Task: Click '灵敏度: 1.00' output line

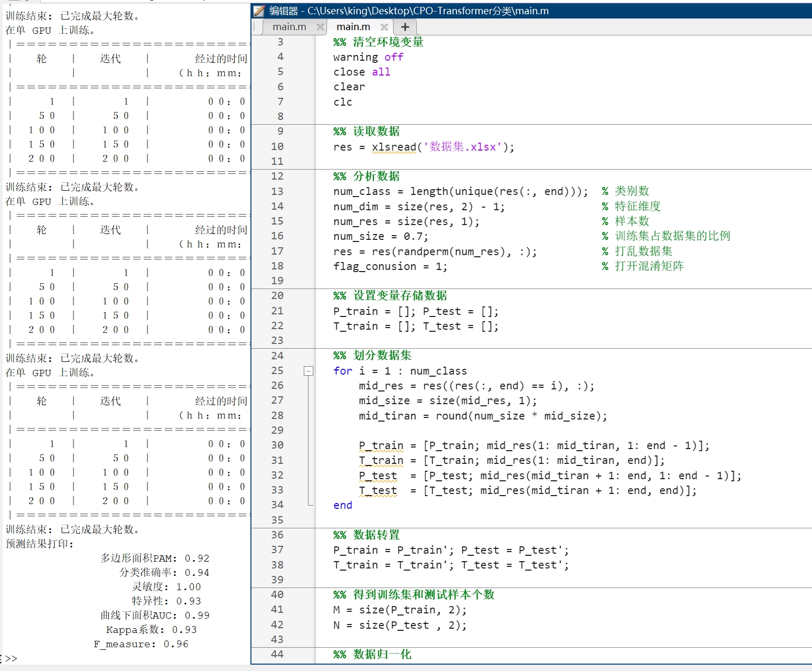Action: point(166,587)
